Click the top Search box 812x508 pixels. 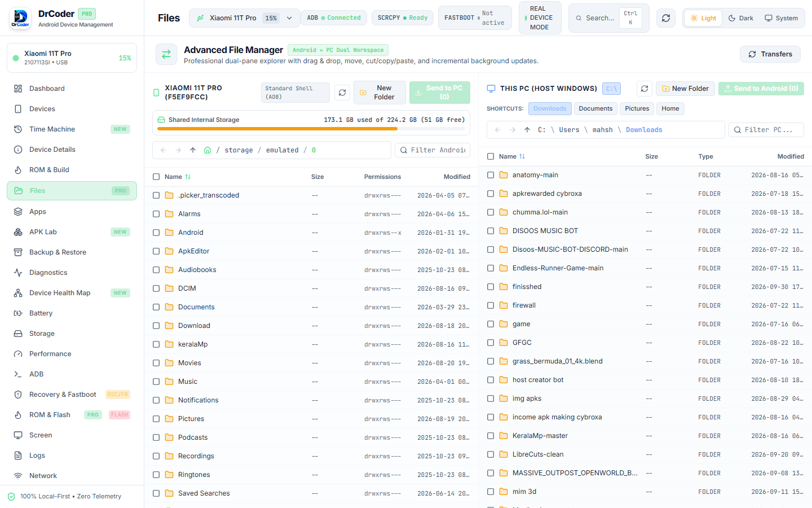tap(609, 18)
